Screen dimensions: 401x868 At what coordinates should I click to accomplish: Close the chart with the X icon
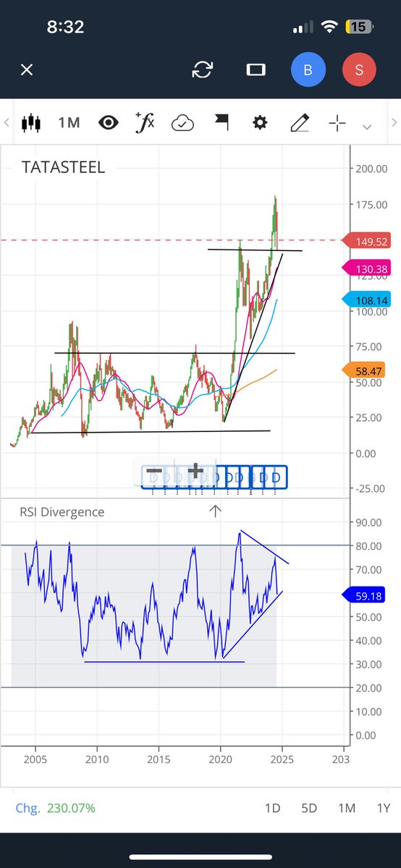pos(27,70)
